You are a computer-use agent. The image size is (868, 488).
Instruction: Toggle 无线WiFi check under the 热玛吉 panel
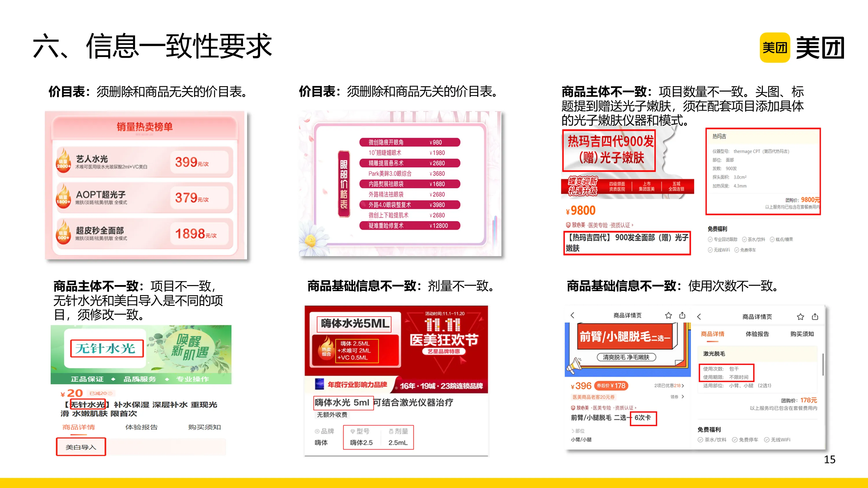(710, 250)
